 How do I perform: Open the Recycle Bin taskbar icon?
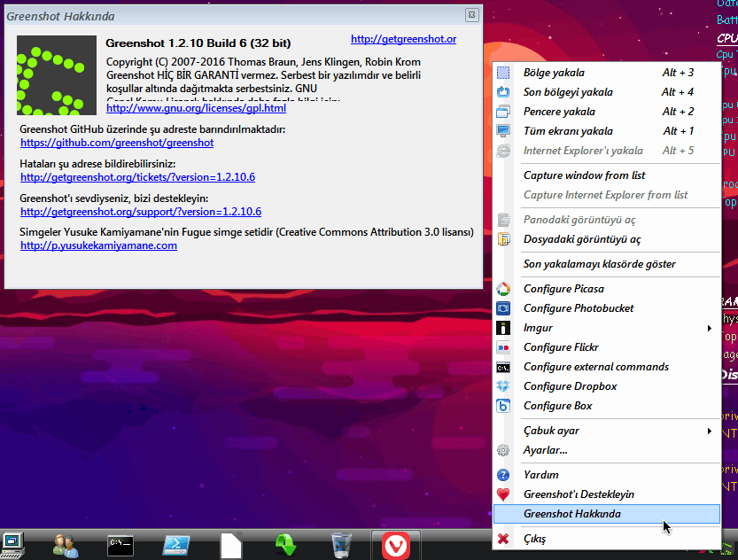(x=341, y=545)
